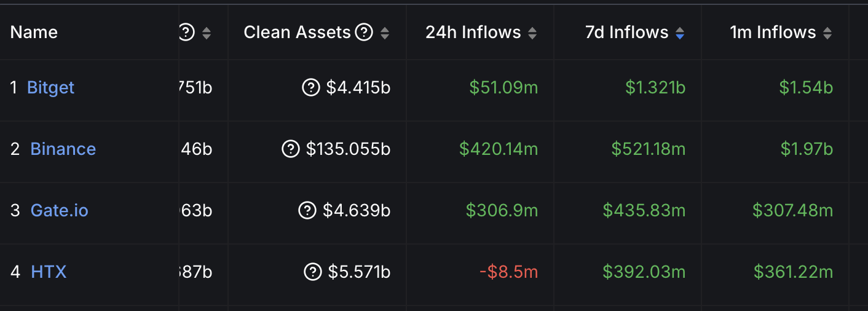
Task: Sort by the partially hidden column arrows
Action: click(207, 33)
